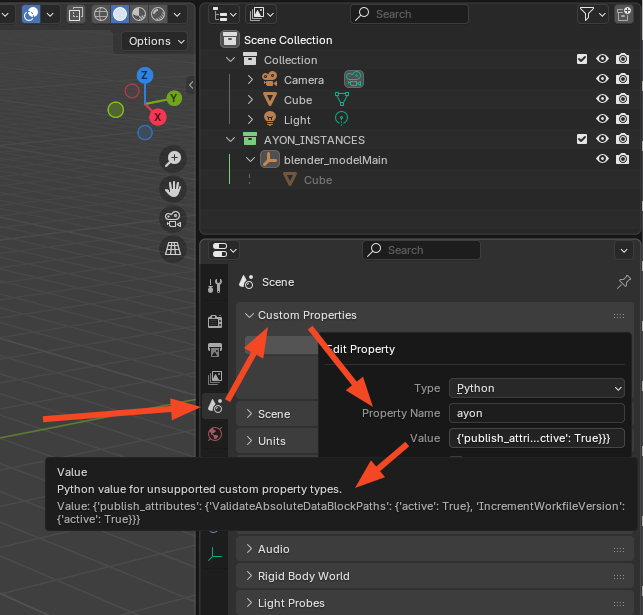Open the Render properties tab icon

(x=215, y=321)
